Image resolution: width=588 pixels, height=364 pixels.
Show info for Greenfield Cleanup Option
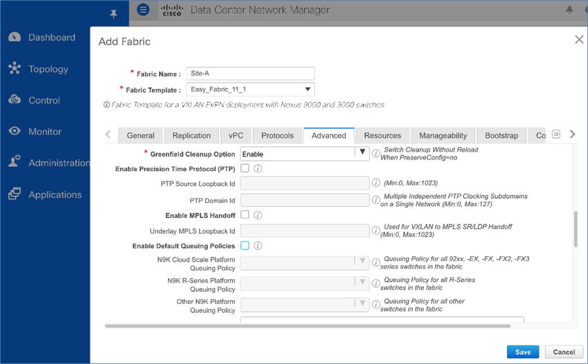pyautogui.click(x=376, y=153)
